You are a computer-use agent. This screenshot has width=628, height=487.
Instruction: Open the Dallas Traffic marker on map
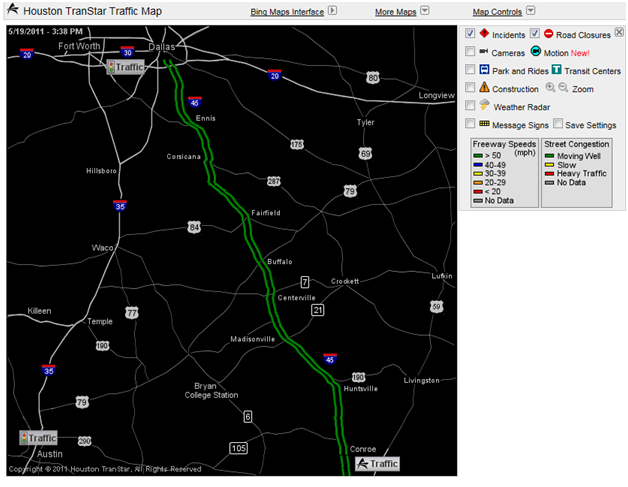pyautogui.click(x=125, y=67)
